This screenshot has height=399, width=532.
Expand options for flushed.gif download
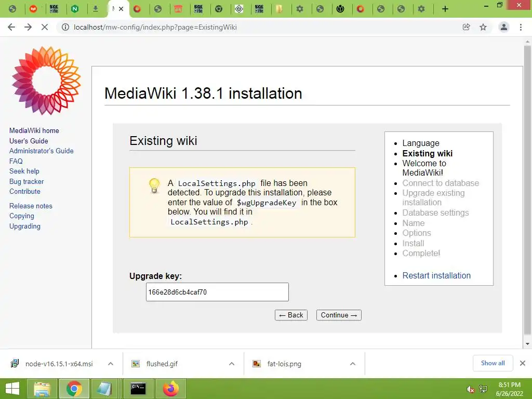tap(232, 364)
